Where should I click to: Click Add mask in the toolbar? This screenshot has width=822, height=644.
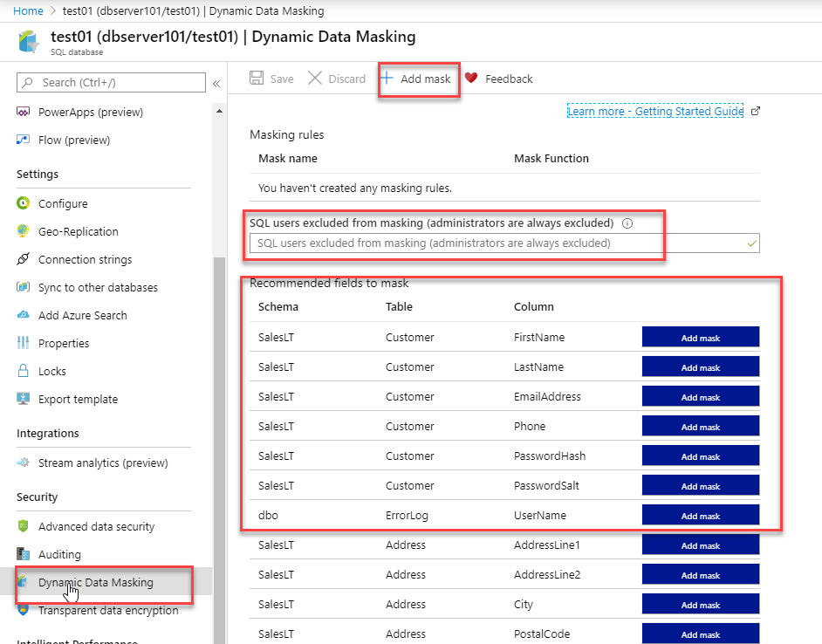click(415, 79)
